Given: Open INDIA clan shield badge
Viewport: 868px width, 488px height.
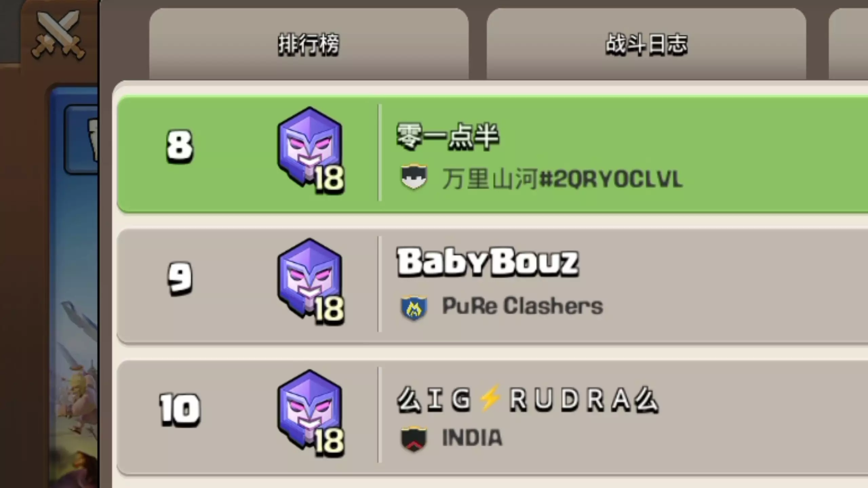Looking at the screenshot, I should tap(414, 439).
